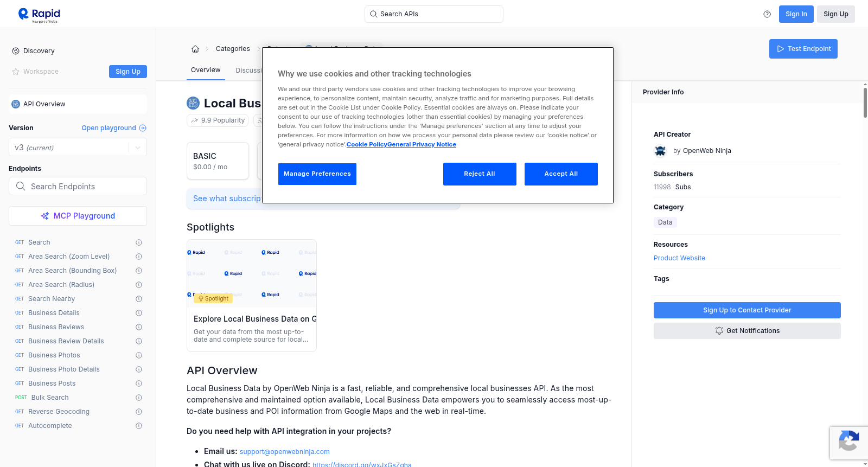Open Categories in the breadcrumb
Viewport: 868px width, 467px height.
click(x=233, y=49)
